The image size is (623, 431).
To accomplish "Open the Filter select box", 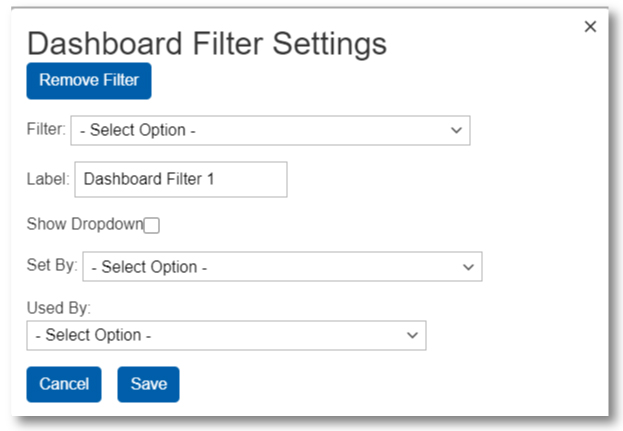I will click(270, 130).
